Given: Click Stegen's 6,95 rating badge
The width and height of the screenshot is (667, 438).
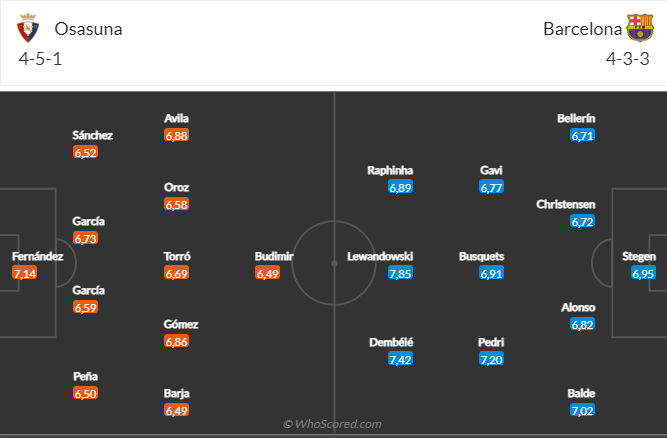Looking at the screenshot, I should pyautogui.click(x=643, y=273).
